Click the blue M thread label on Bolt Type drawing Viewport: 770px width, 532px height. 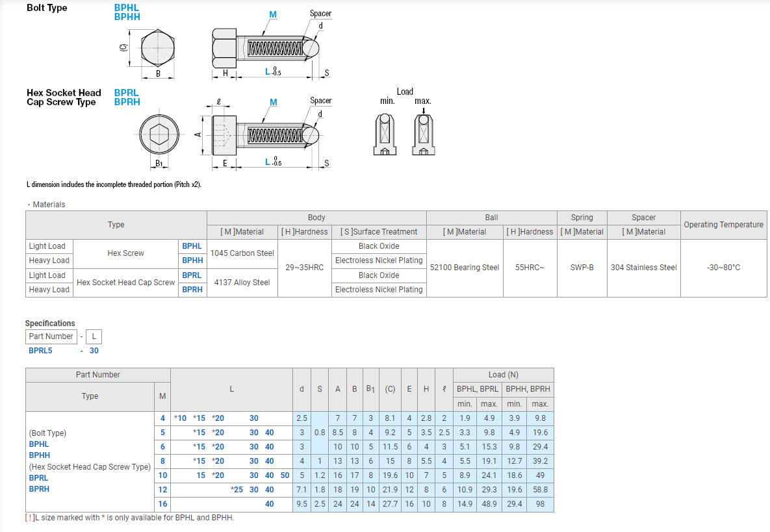point(273,15)
